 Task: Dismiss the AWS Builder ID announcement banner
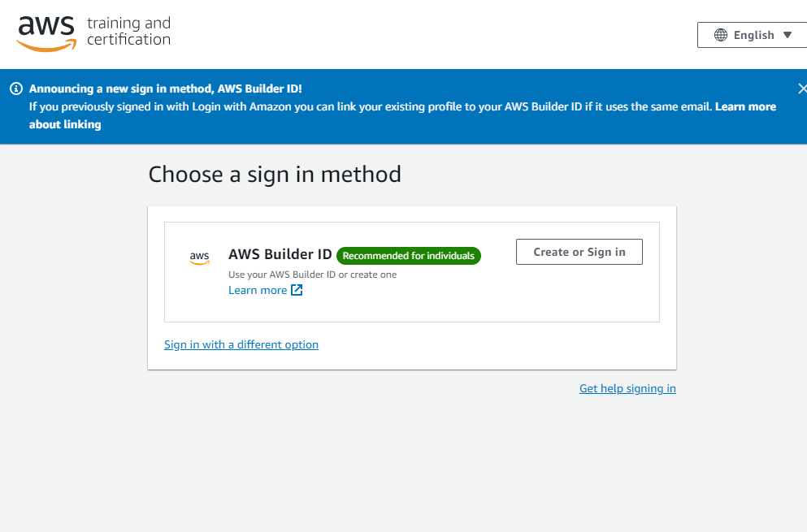[802, 89]
